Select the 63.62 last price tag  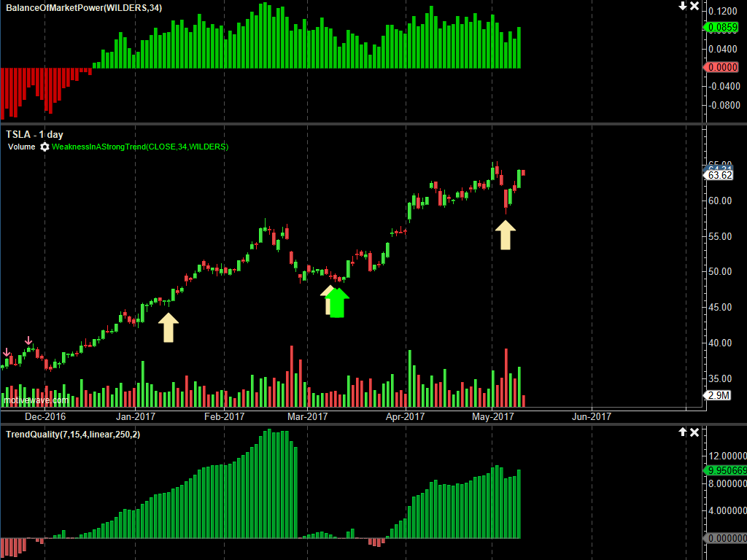[720, 175]
